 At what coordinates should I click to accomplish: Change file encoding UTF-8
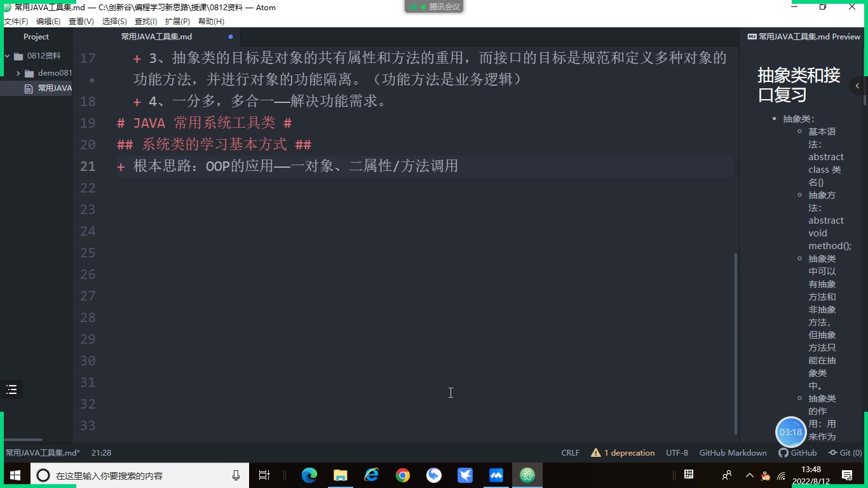[677, 453]
